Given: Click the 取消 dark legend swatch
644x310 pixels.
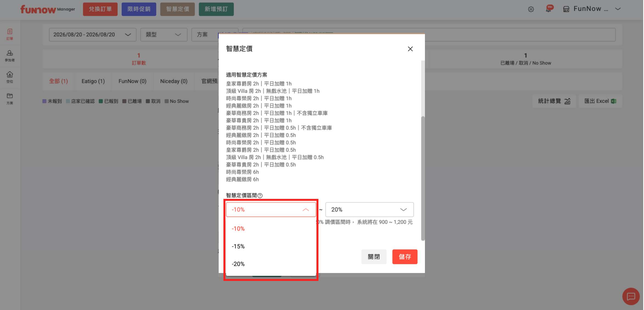Looking at the screenshot, I should pos(148,101).
